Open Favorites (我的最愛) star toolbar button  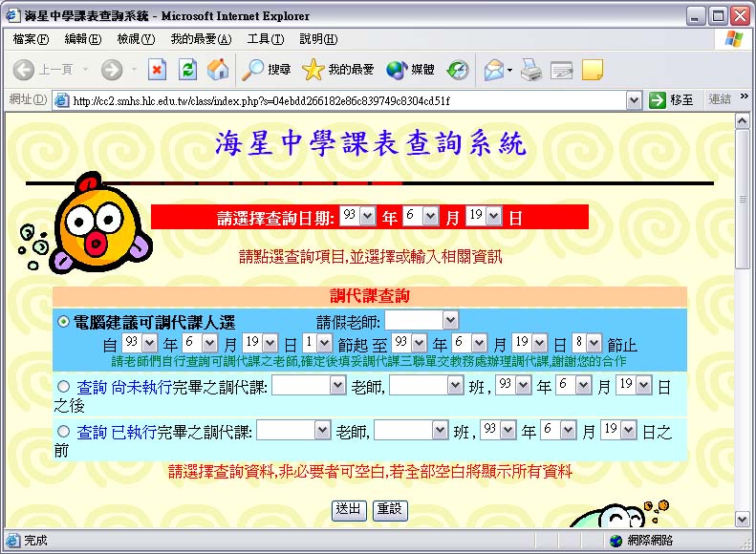338,70
